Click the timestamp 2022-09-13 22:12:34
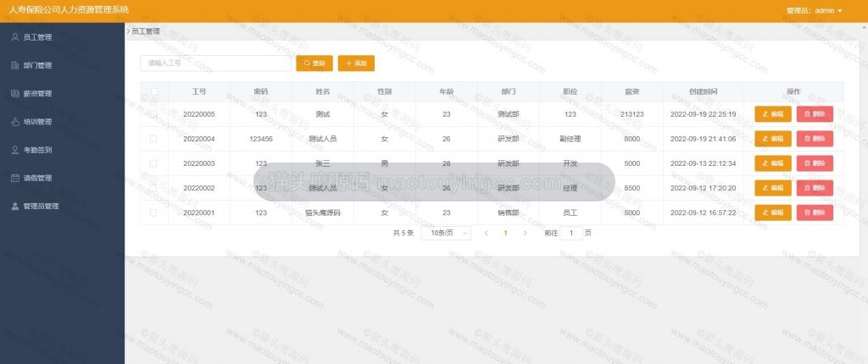The width and height of the screenshot is (868, 364). [x=703, y=163]
